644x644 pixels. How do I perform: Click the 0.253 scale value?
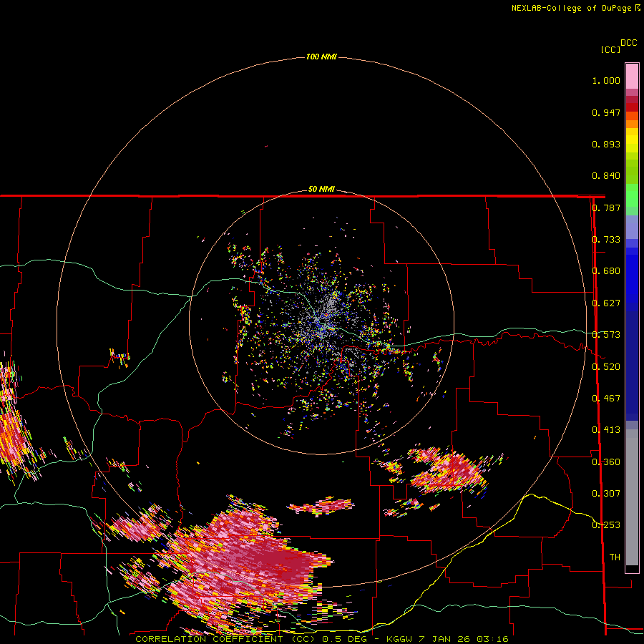(606, 525)
